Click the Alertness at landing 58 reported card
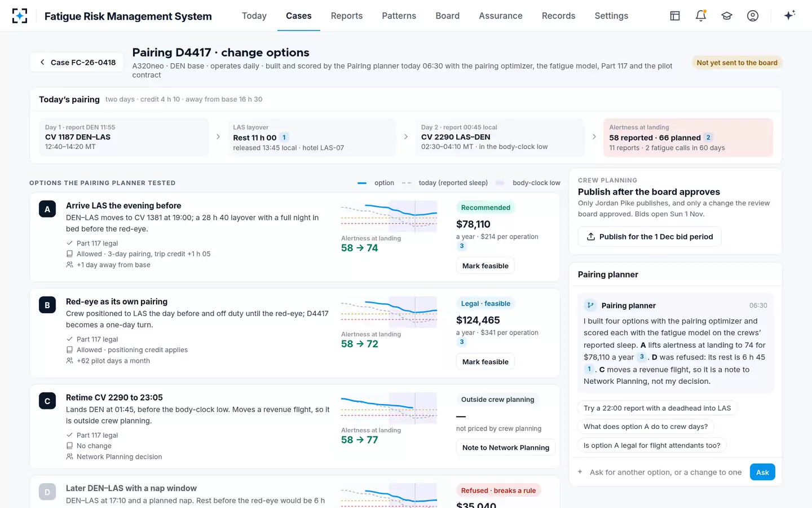 688,137
